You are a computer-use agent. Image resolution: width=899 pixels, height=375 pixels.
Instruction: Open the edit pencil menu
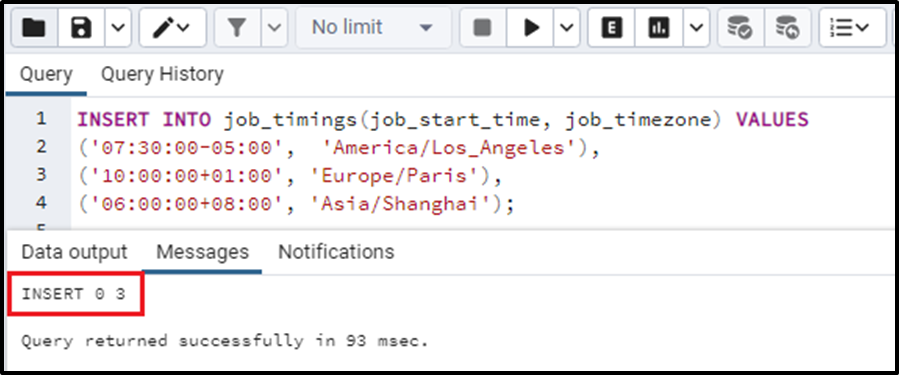click(172, 27)
